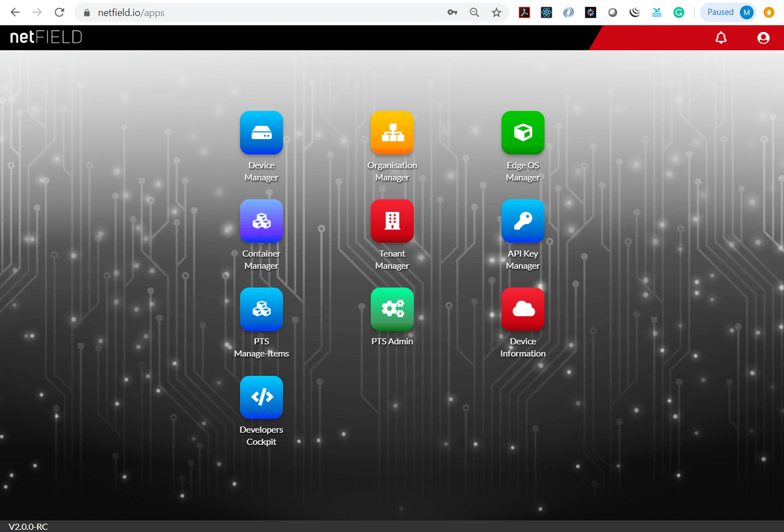The width and height of the screenshot is (784, 532).
Task: Select the Tenant Manager app
Action: (x=392, y=221)
